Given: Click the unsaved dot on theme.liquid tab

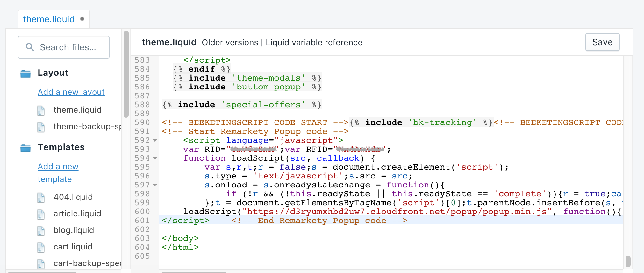Looking at the screenshot, I should pos(82,19).
